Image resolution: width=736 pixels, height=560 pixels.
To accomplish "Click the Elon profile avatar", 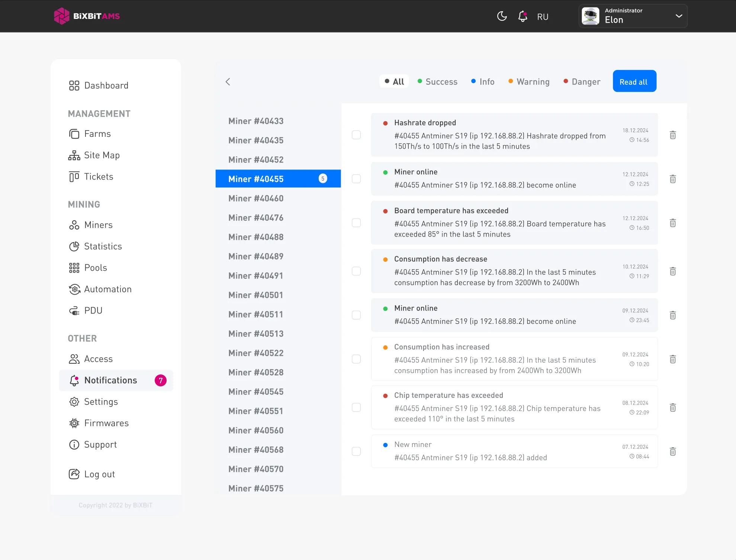I will click(590, 16).
